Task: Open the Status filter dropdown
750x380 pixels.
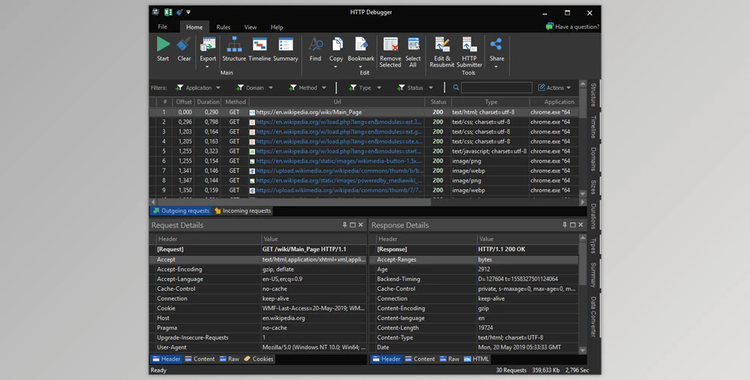Action: 415,88
